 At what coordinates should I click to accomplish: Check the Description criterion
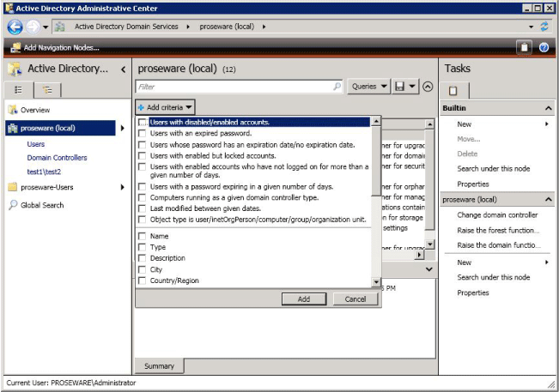coord(142,258)
